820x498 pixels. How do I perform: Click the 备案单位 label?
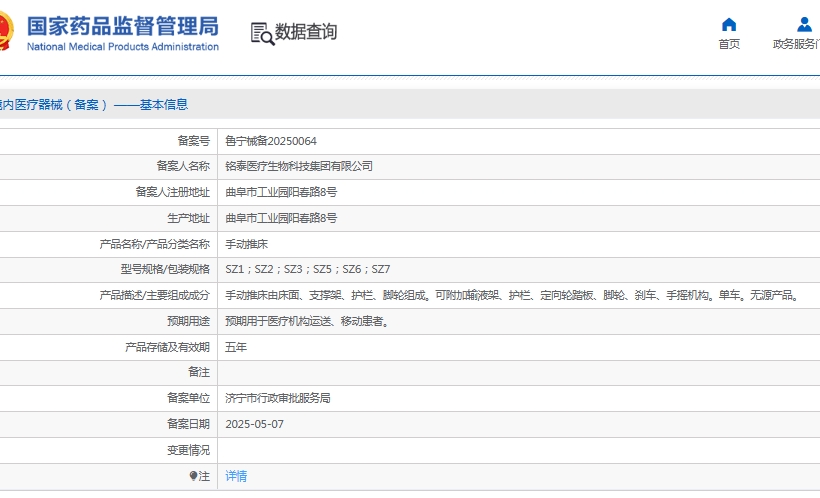188,399
